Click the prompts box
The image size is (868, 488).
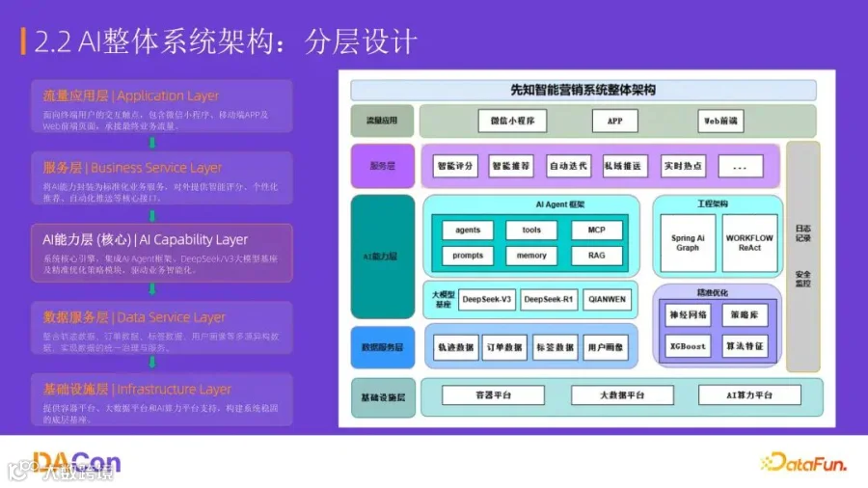pos(468,256)
